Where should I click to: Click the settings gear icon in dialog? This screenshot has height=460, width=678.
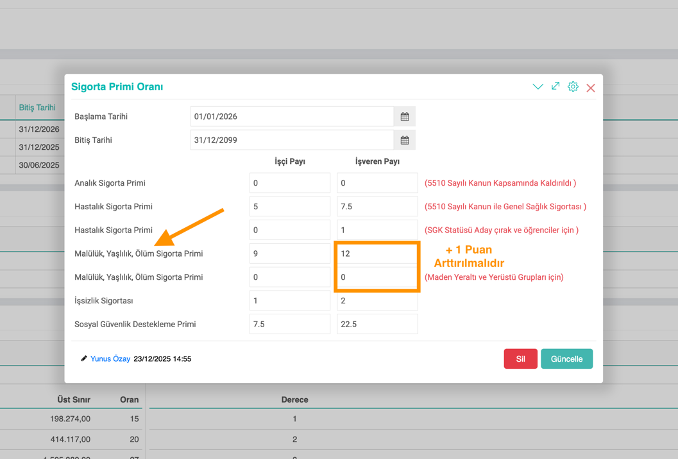coord(573,87)
